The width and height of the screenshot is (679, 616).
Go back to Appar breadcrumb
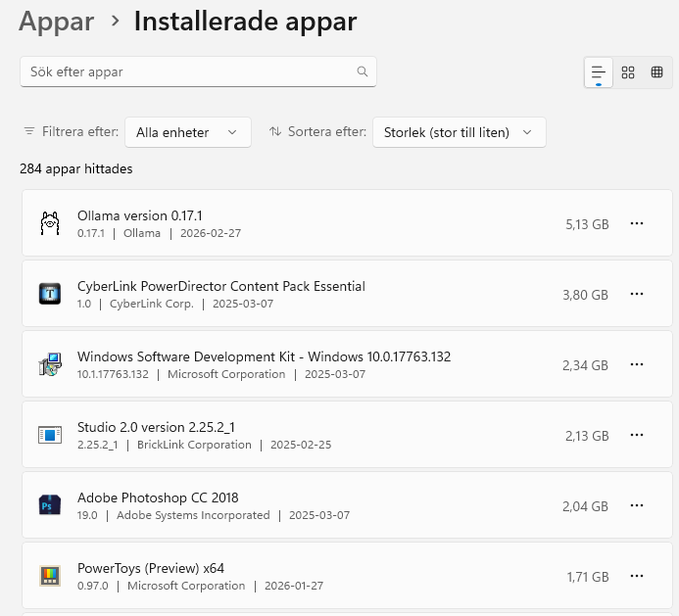click(56, 21)
